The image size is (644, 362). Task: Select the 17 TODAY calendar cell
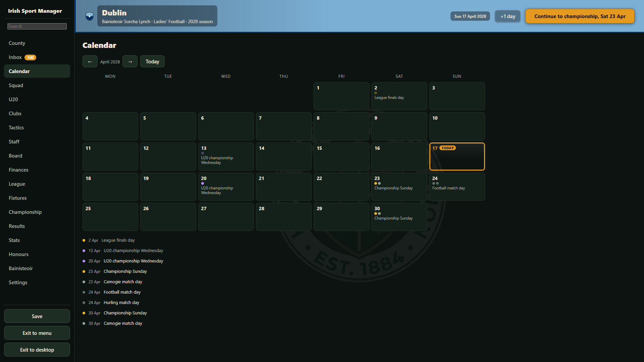point(457,157)
